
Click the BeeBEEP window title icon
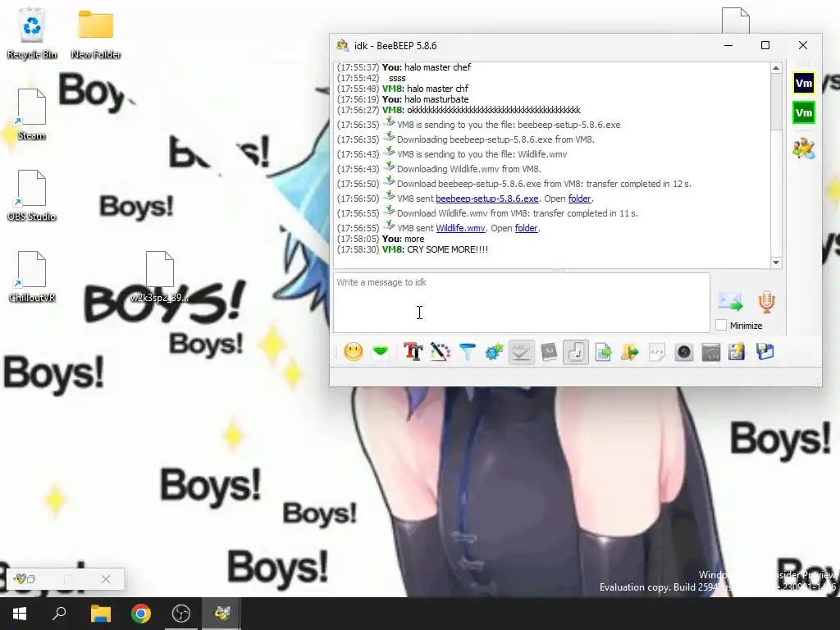(x=342, y=46)
